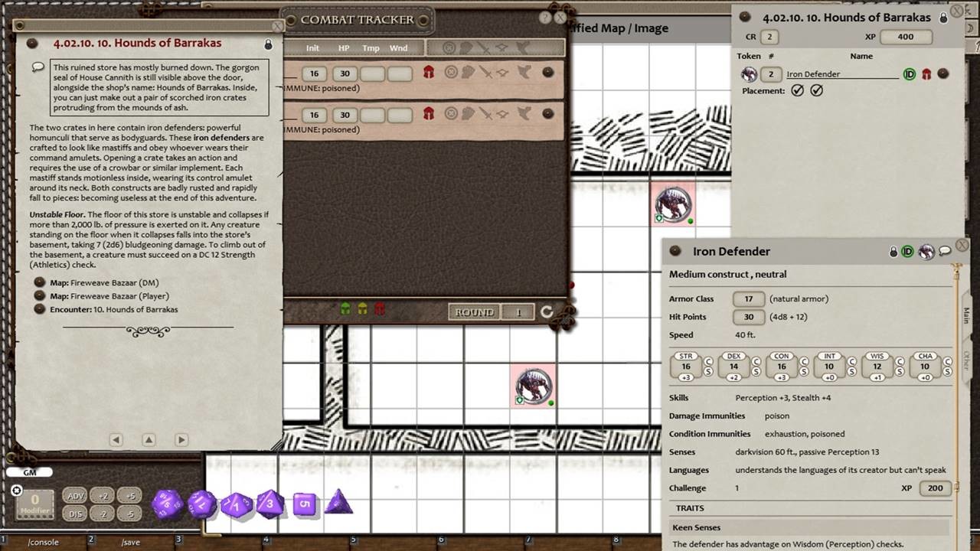Click the Modifier value box
The height and width of the screenshot is (551, 980).
tap(34, 505)
